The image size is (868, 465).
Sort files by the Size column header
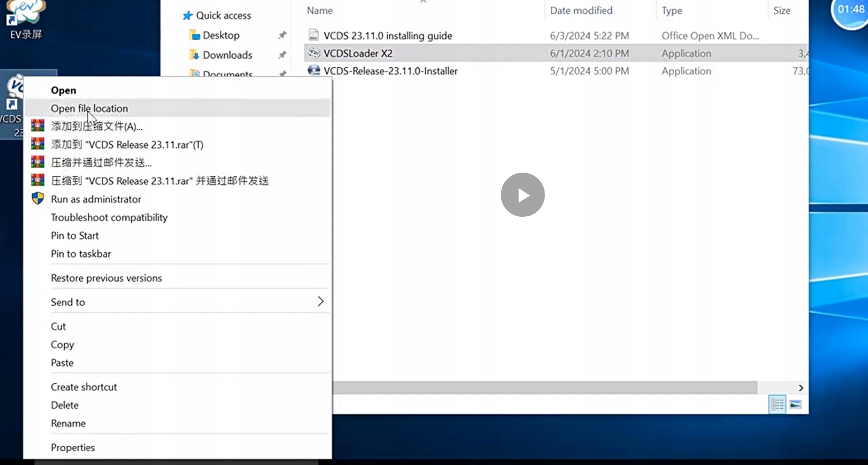[x=781, y=10]
